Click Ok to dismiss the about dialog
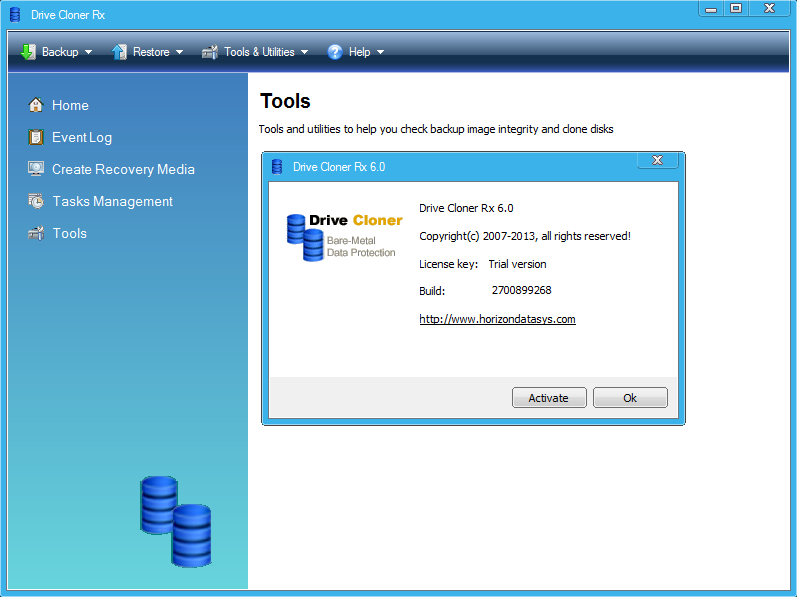This screenshot has height=597, width=797. [x=629, y=398]
